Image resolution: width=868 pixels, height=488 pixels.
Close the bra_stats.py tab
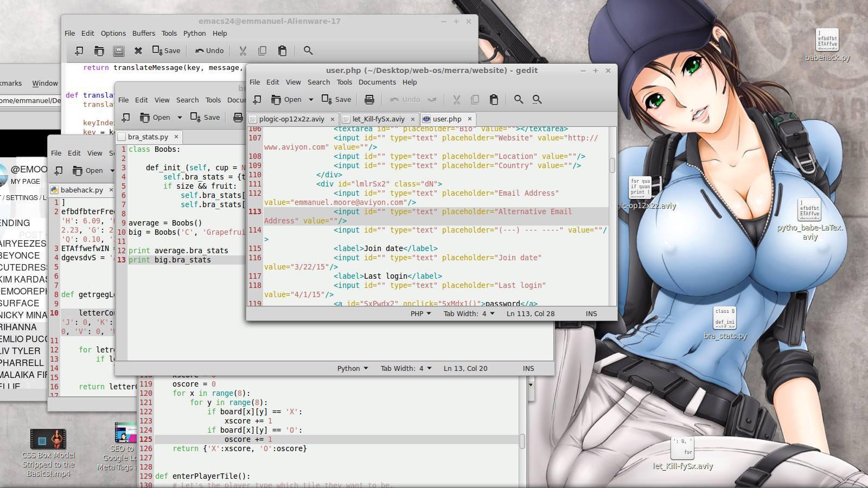tap(176, 137)
